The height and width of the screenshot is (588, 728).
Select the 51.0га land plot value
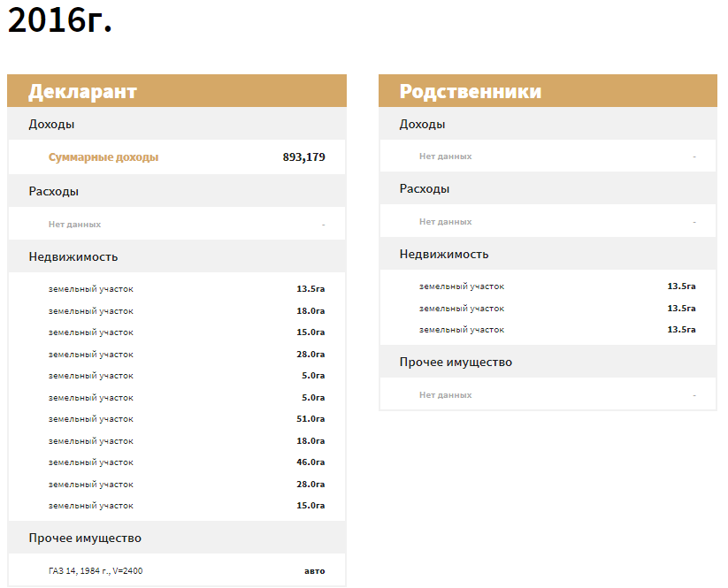point(310,419)
